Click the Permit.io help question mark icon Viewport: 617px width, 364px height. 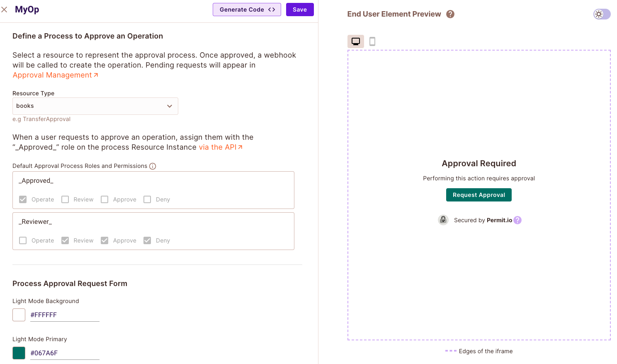pyautogui.click(x=517, y=220)
